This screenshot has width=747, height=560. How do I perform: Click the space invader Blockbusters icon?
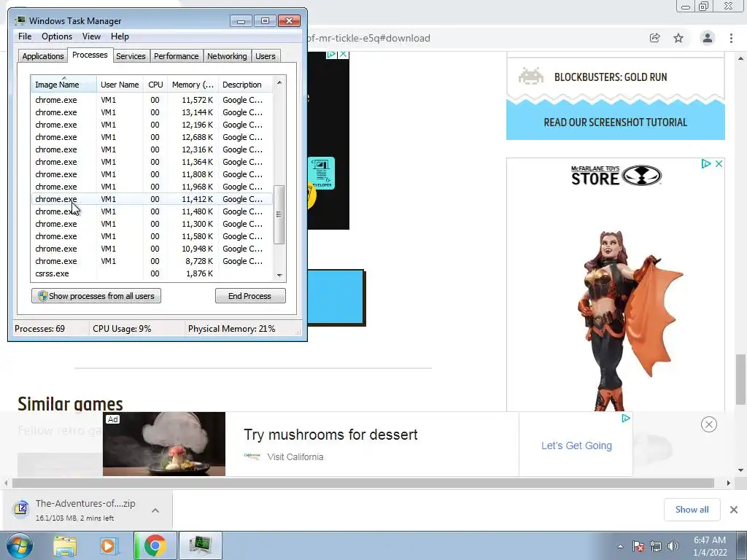click(531, 76)
